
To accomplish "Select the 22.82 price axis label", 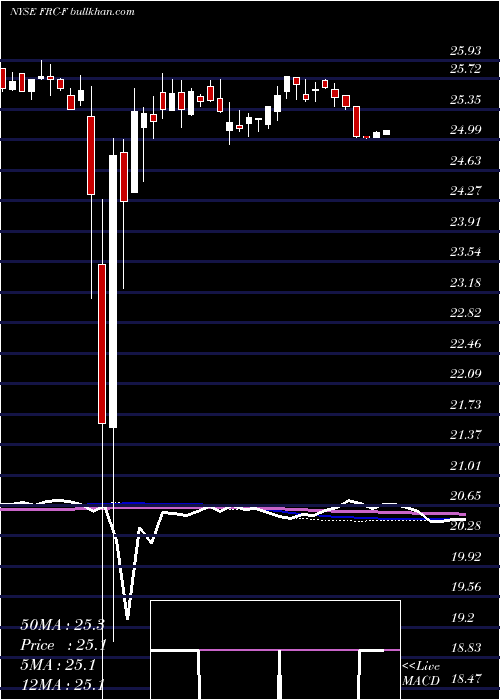I will [x=465, y=313].
